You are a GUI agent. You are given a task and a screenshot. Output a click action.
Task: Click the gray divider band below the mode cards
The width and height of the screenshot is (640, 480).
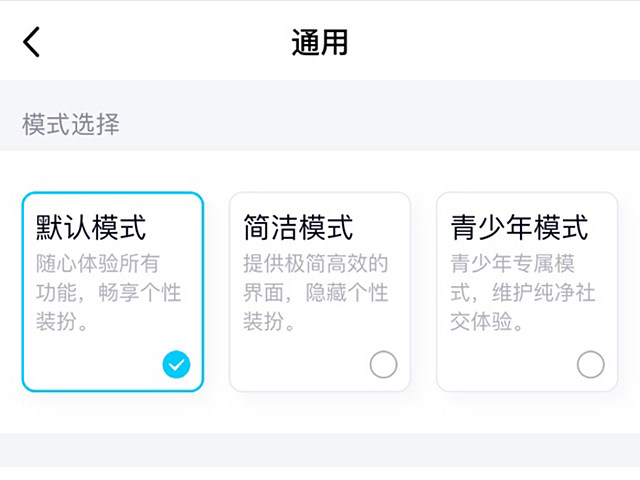coord(320,448)
